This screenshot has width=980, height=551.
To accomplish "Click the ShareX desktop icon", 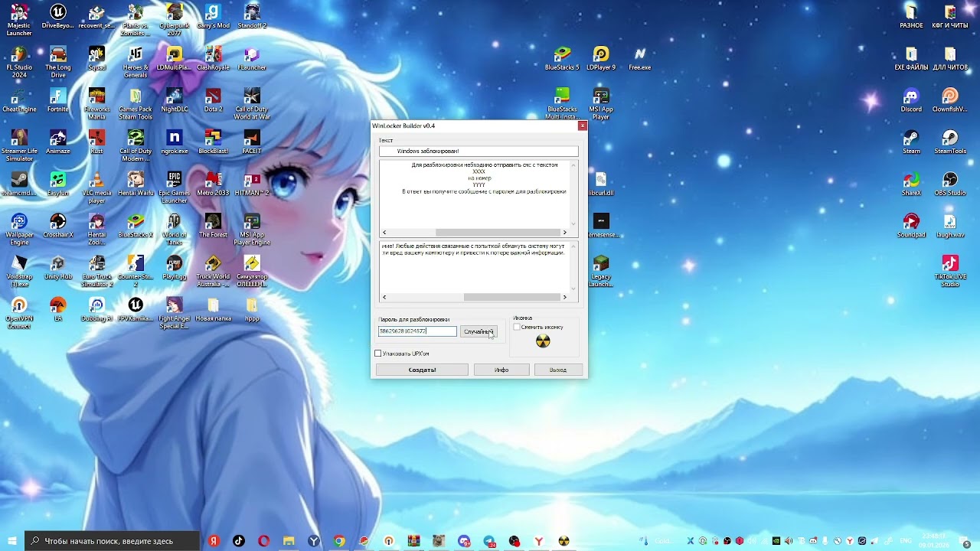I will tap(911, 184).
